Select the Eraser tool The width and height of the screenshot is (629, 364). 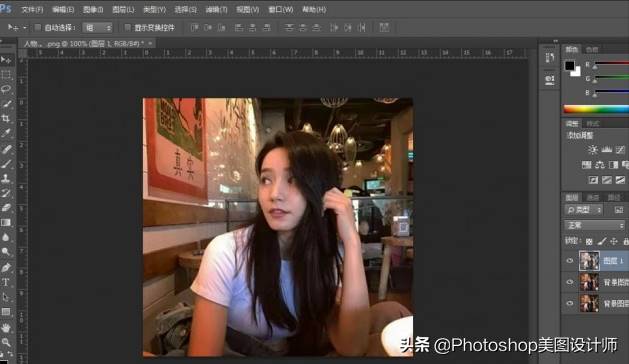(x=6, y=207)
